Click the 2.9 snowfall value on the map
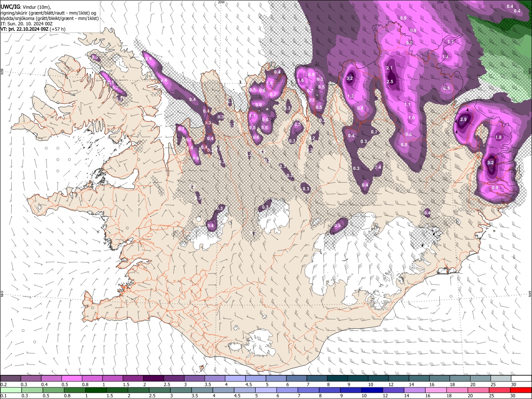The height and width of the screenshot is (399, 532). (x=464, y=119)
